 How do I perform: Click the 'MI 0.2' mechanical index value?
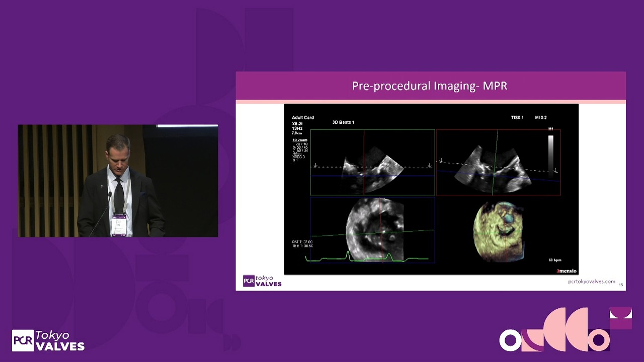tap(541, 118)
